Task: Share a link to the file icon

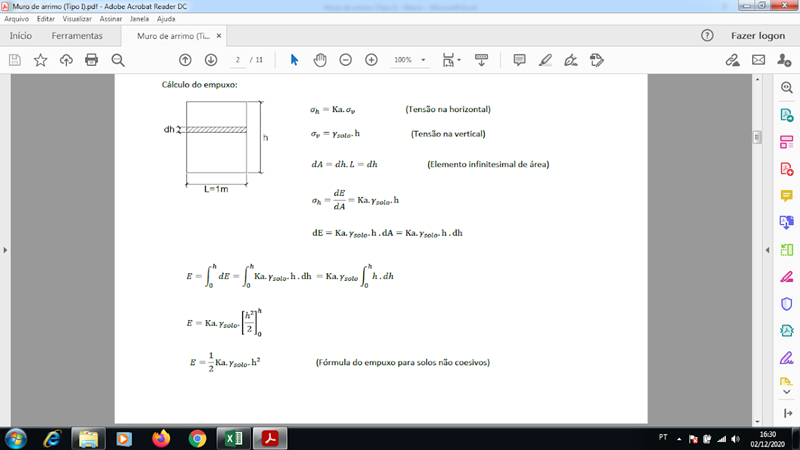Action: click(x=733, y=60)
